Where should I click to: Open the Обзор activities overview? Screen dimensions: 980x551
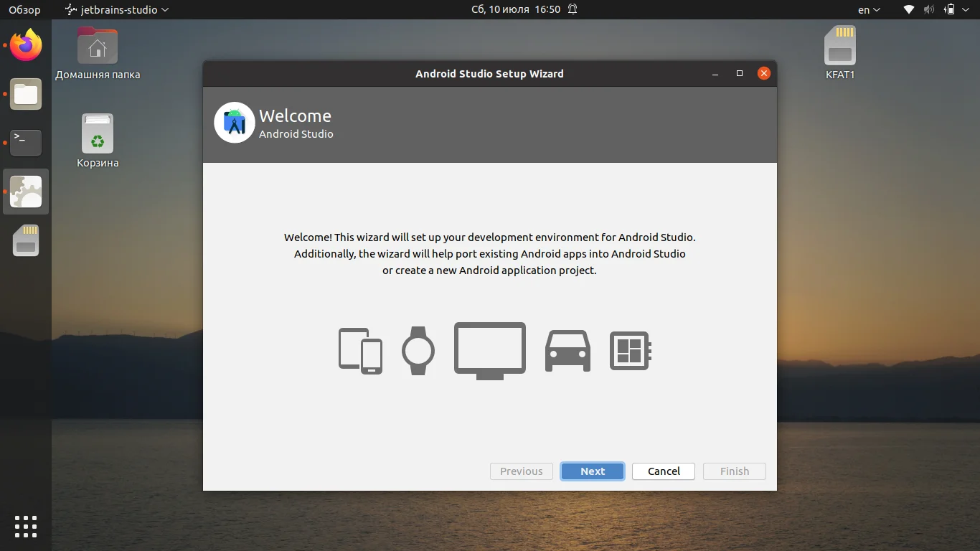point(24,9)
